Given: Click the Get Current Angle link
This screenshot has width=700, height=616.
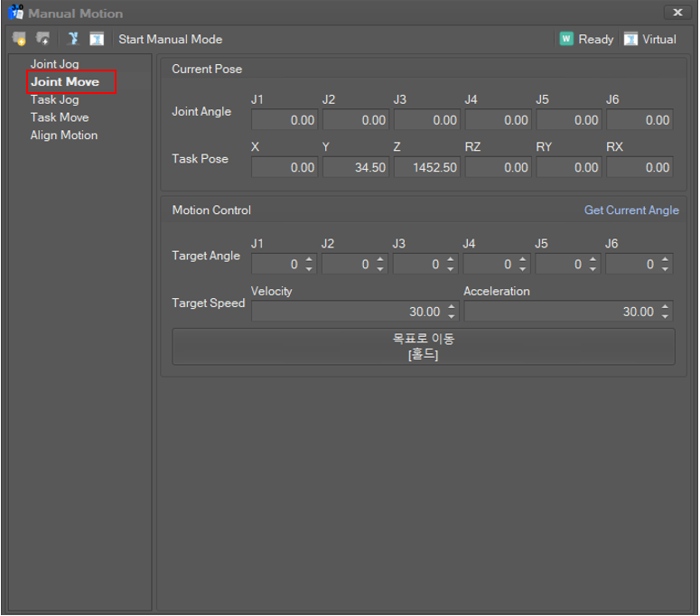Looking at the screenshot, I should (x=631, y=210).
